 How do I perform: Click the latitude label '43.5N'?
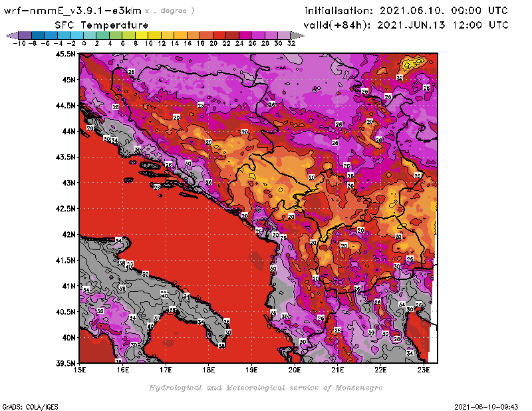pos(65,157)
